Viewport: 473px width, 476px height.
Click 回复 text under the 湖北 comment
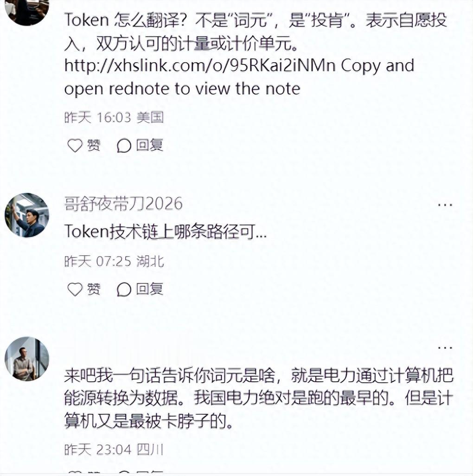(150, 289)
